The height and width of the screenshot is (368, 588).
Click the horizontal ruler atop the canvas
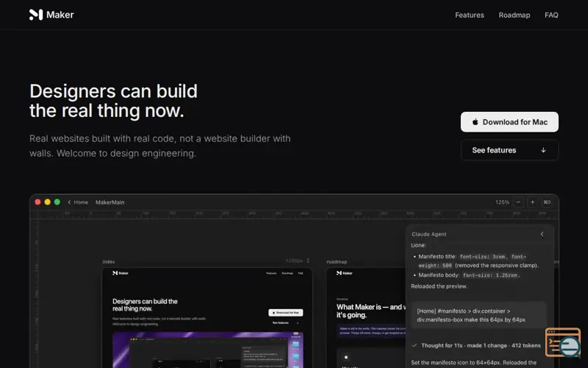point(294,214)
